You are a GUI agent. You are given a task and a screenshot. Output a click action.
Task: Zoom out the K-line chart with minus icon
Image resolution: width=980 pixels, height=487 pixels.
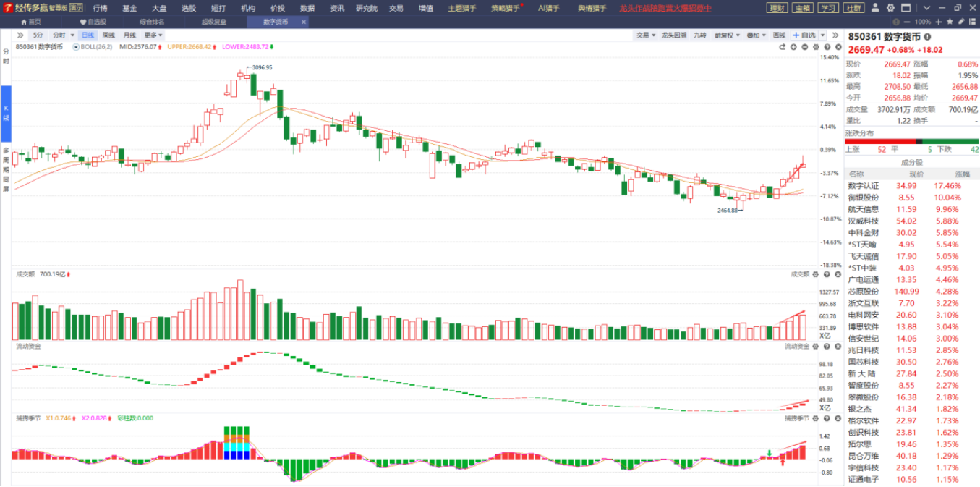[805, 47]
